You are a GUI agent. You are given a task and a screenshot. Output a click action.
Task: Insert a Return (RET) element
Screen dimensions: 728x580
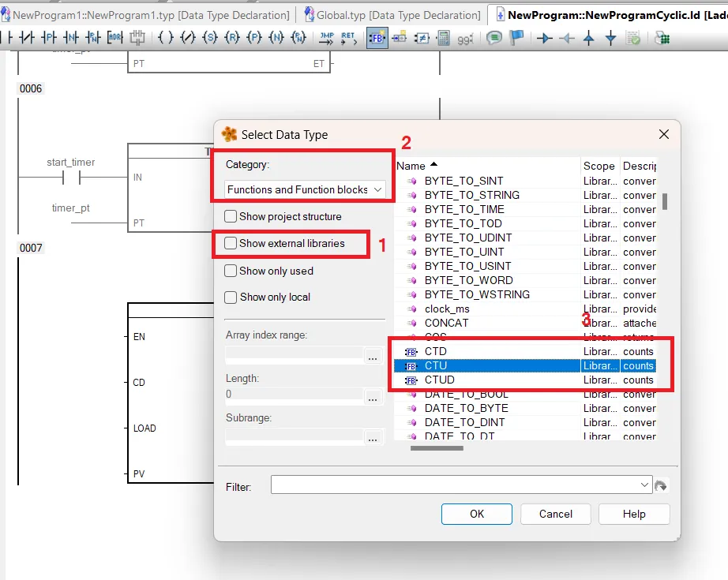349,38
